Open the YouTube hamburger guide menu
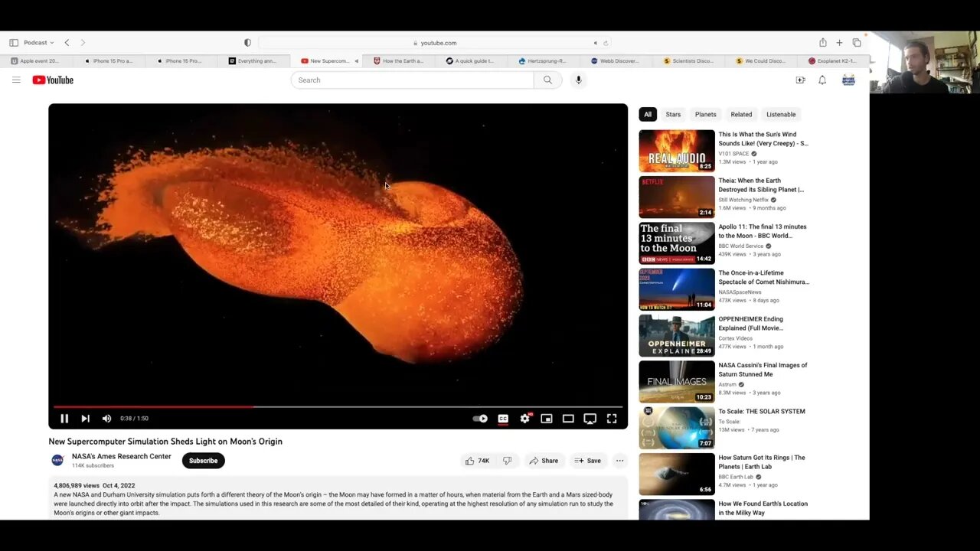The height and width of the screenshot is (551, 980). [16, 80]
